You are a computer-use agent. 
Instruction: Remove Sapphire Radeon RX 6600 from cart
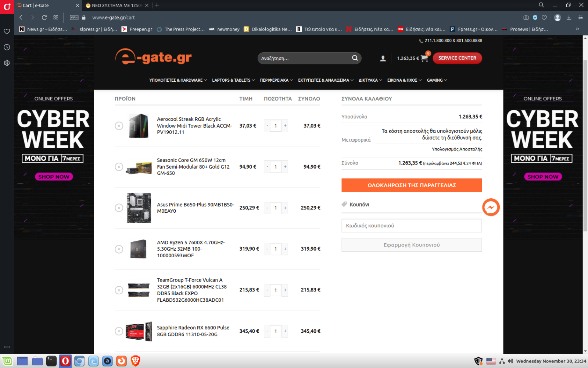[x=119, y=331]
